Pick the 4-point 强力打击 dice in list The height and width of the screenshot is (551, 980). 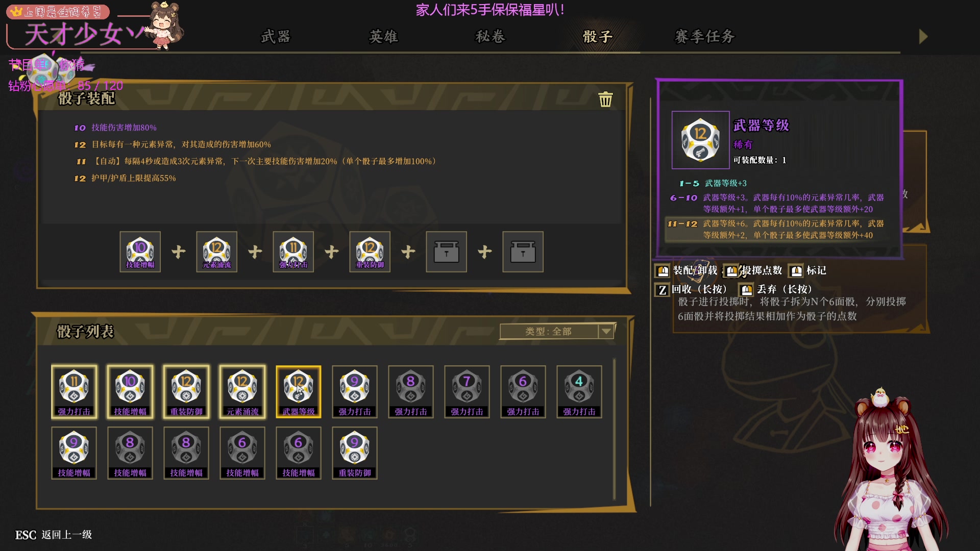[x=579, y=392]
